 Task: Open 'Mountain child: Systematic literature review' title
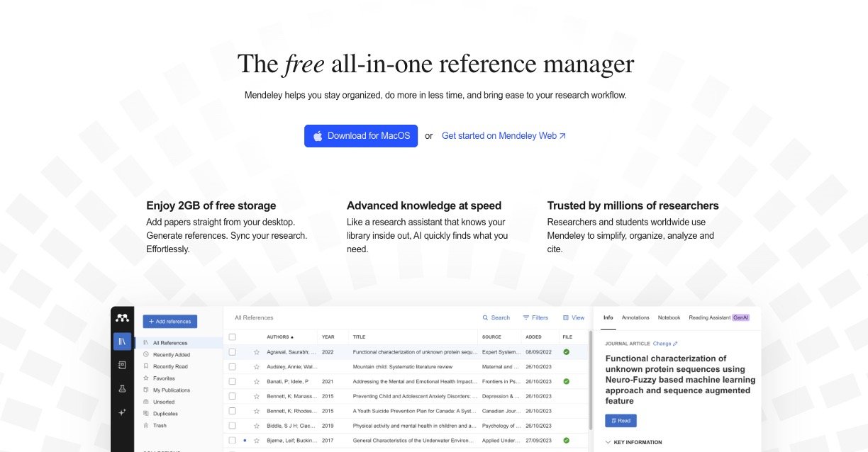tap(403, 367)
